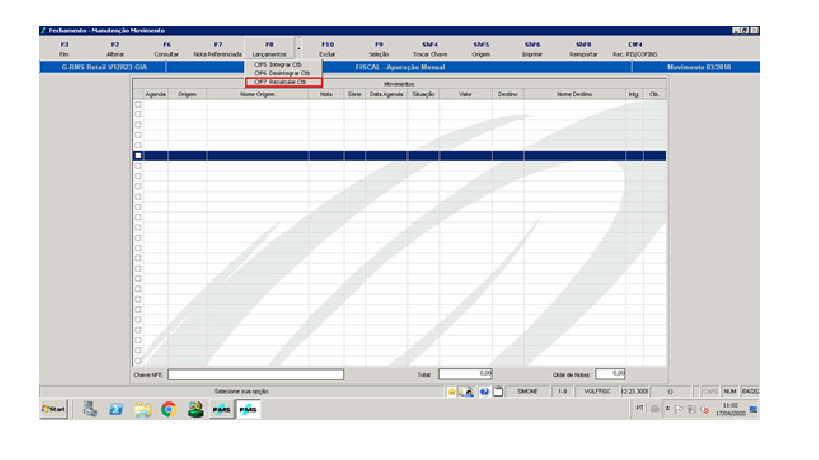Click the Destino column header

pos(508,94)
